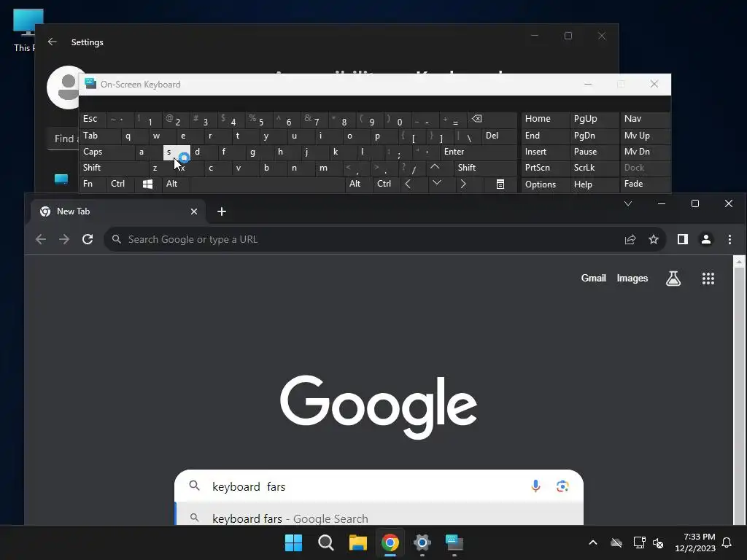Viewport: 747px width, 560px height.
Task: Open Chrome side panel icon
Action: [x=683, y=239]
